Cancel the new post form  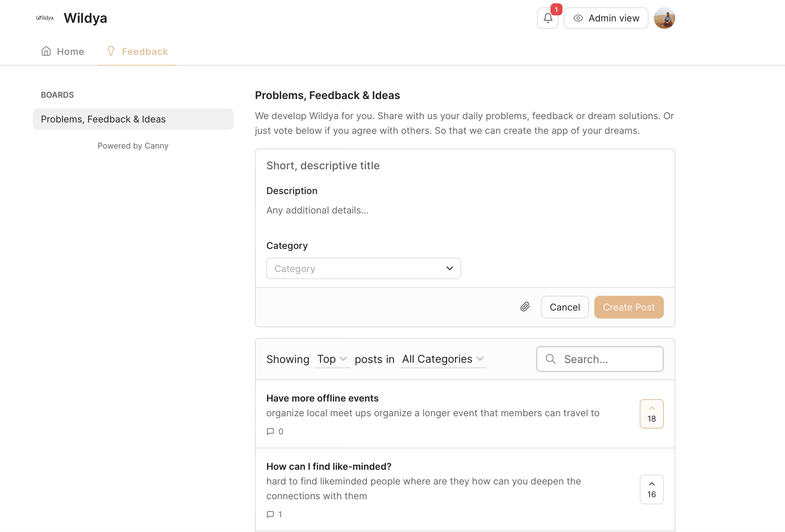tap(564, 307)
